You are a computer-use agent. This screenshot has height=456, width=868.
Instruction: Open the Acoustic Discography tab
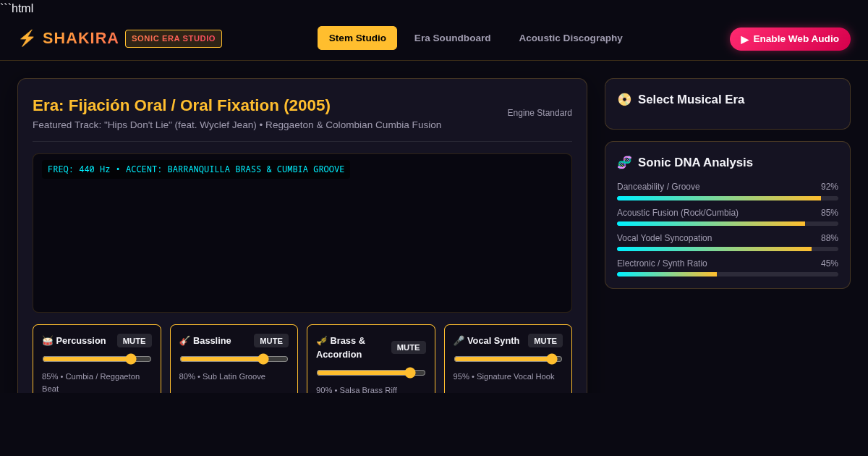point(571,38)
